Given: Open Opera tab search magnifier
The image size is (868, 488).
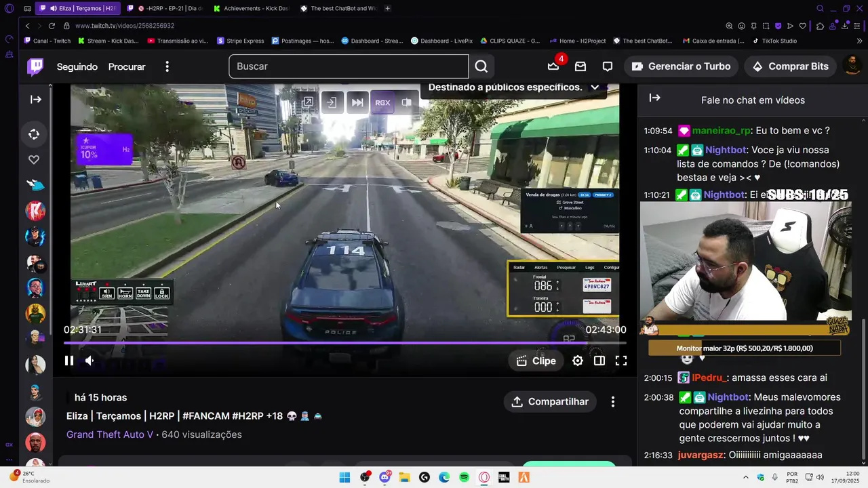Looking at the screenshot, I should tap(820, 8).
